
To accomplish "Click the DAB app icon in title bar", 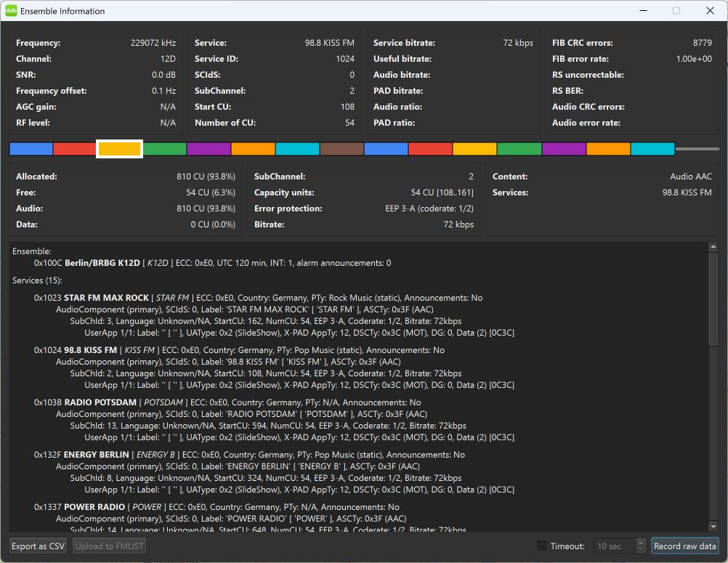I will click(11, 11).
